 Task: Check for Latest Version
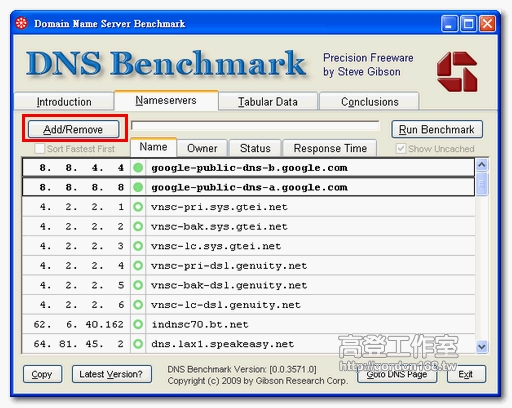[x=112, y=374]
